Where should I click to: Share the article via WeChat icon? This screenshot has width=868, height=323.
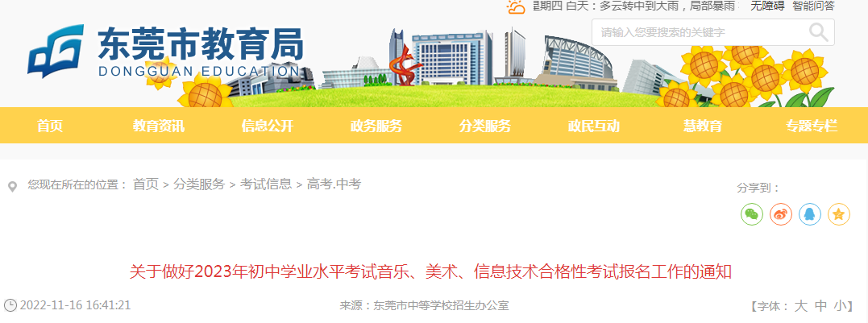752,214
